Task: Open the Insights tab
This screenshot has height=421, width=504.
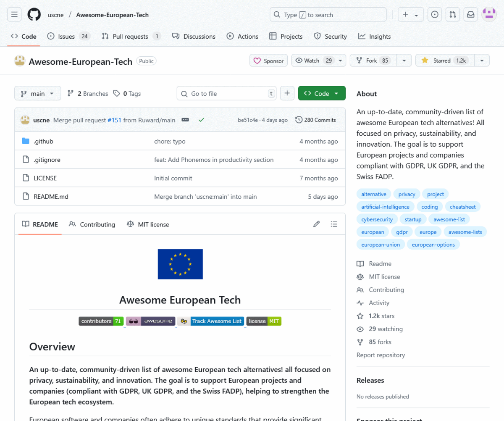Action: pos(375,37)
